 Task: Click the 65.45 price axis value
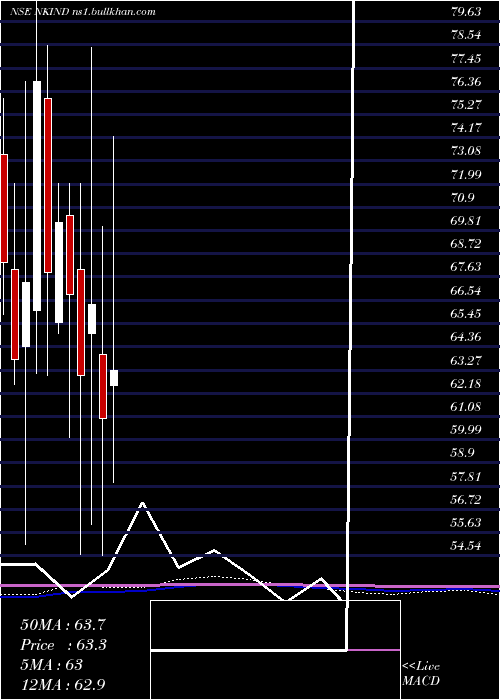pos(466,313)
